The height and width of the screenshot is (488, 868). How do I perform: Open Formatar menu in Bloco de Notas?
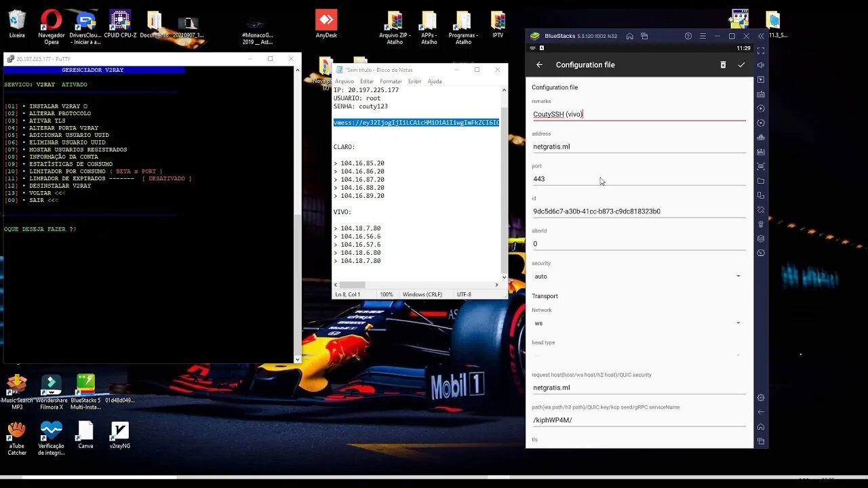click(391, 81)
